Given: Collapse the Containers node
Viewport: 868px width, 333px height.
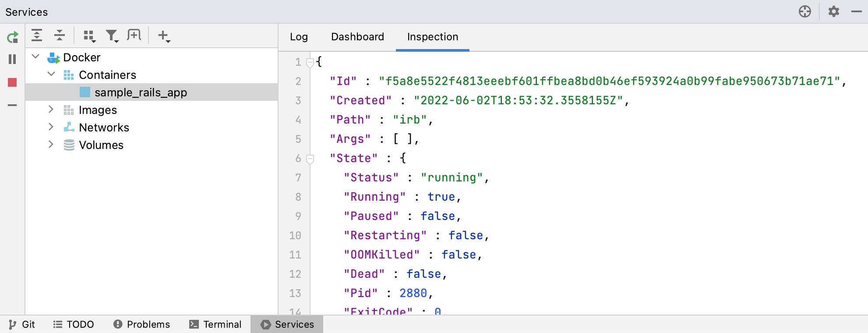Looking at the screenshot, I should point(51,74).
